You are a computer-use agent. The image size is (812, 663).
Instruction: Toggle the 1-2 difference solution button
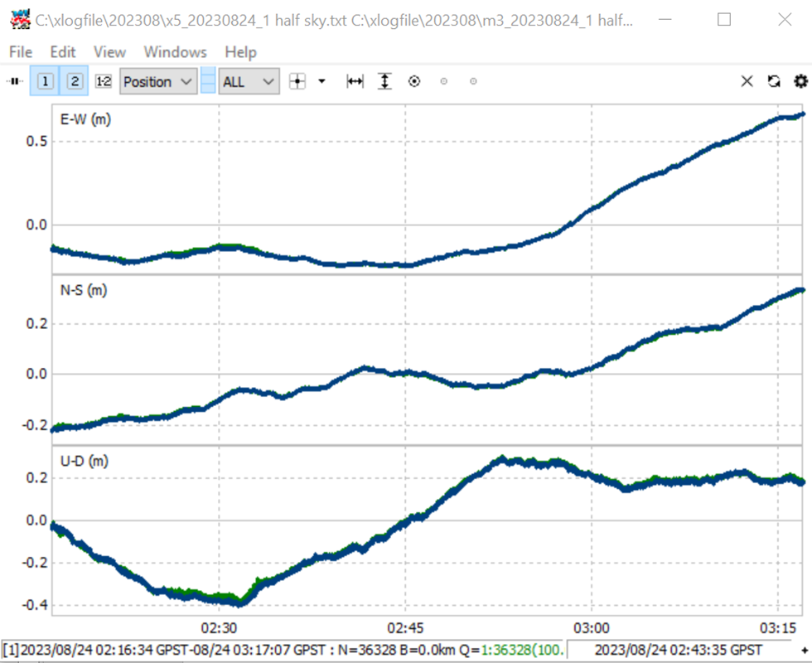tap(104, 81)
